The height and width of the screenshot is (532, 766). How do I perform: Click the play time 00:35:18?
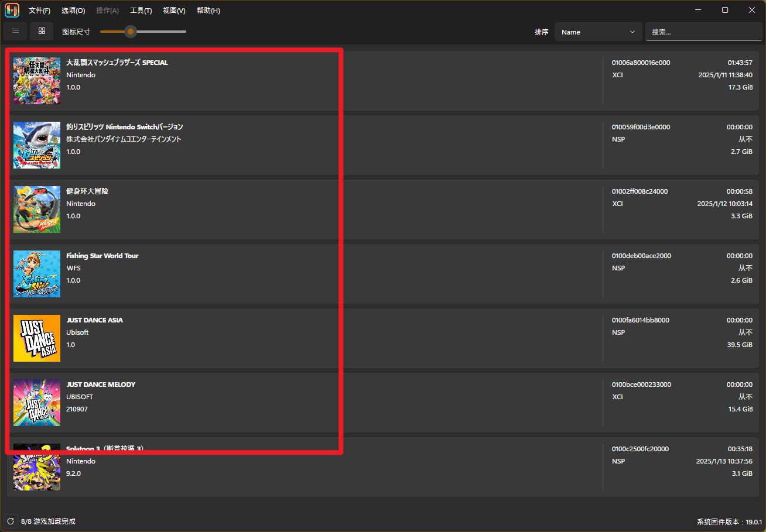click(x=740, y=449)
